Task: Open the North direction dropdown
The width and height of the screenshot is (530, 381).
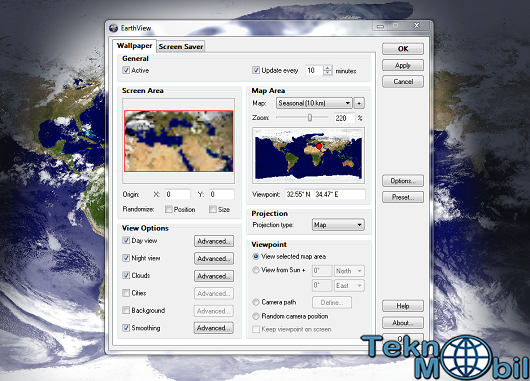Action: click(x=349, y=271)
